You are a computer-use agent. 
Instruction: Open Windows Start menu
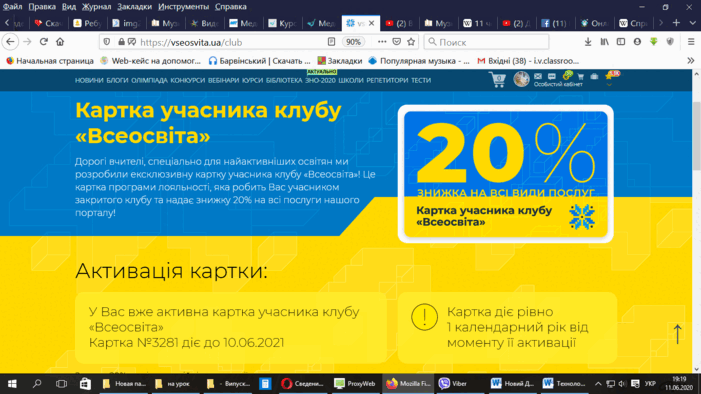pyautogui.click(x=12, y=384)
